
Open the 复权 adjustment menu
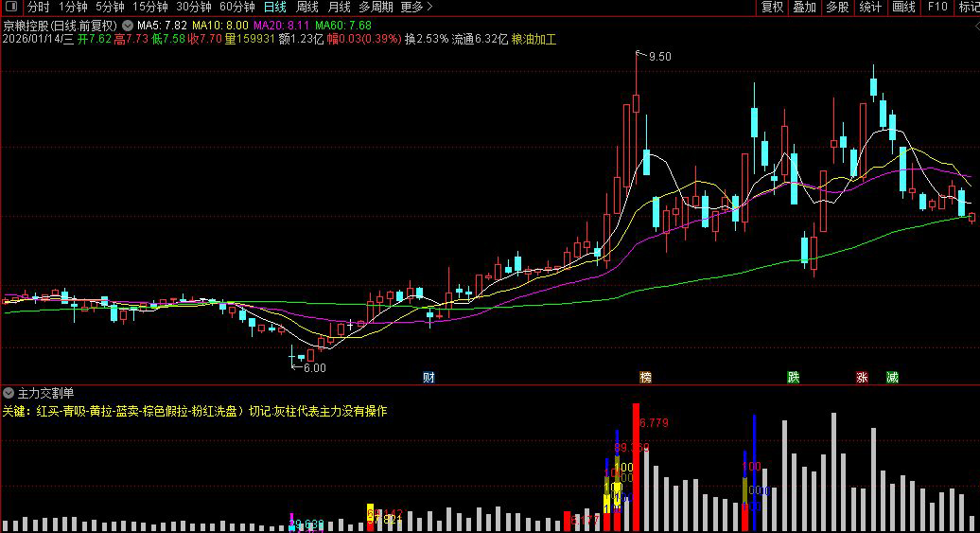[773, 7]
